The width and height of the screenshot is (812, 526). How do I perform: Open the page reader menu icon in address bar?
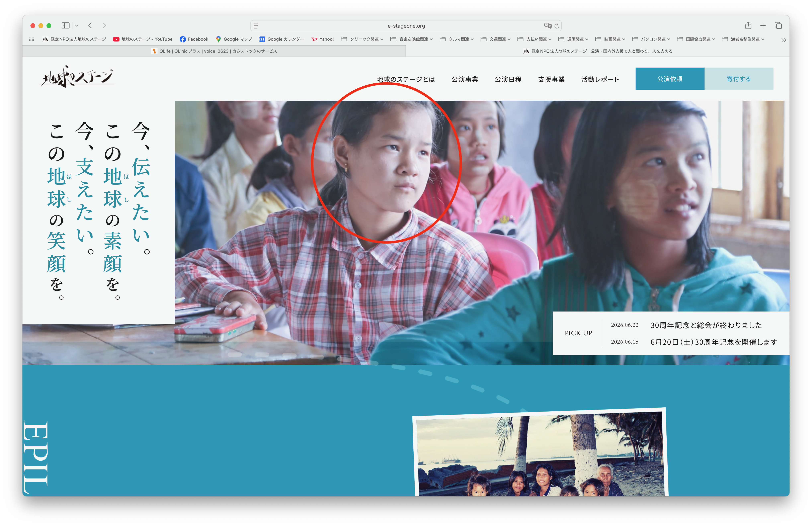(x=256, y=26)
